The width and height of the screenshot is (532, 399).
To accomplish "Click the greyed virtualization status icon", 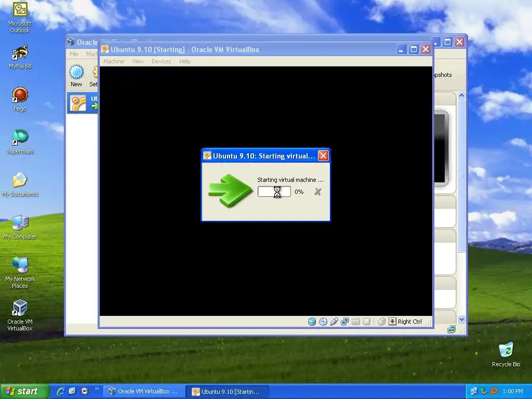I will 366,321.
